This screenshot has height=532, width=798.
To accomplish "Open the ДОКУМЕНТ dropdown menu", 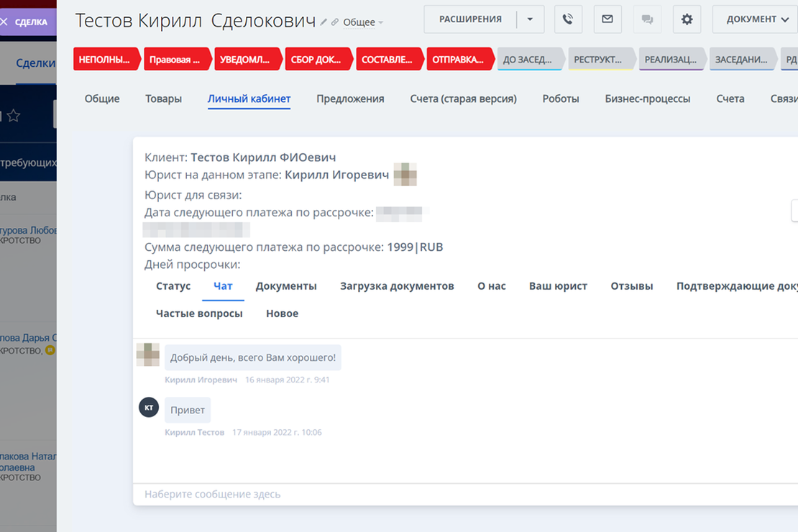I will coord(753,19).
